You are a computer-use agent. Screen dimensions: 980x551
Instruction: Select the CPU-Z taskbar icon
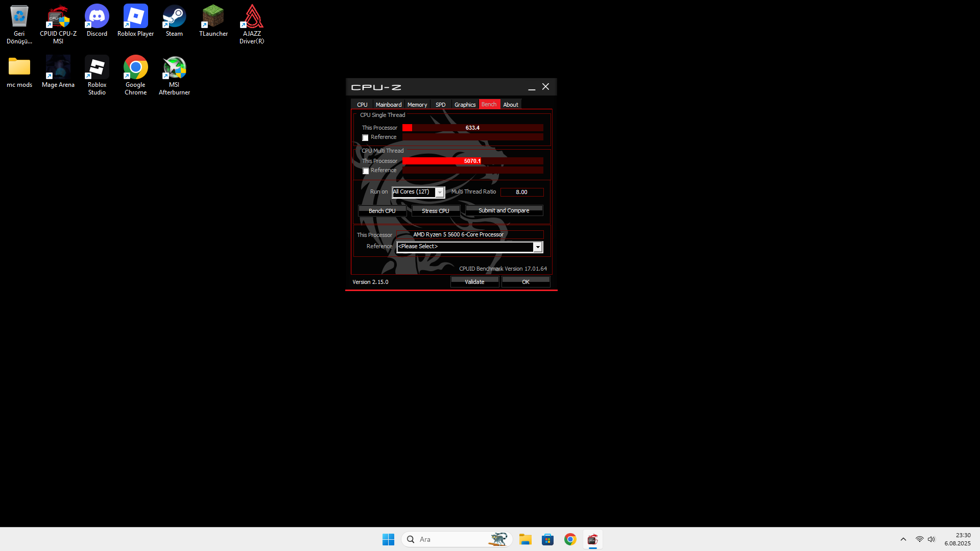[592, 539]
